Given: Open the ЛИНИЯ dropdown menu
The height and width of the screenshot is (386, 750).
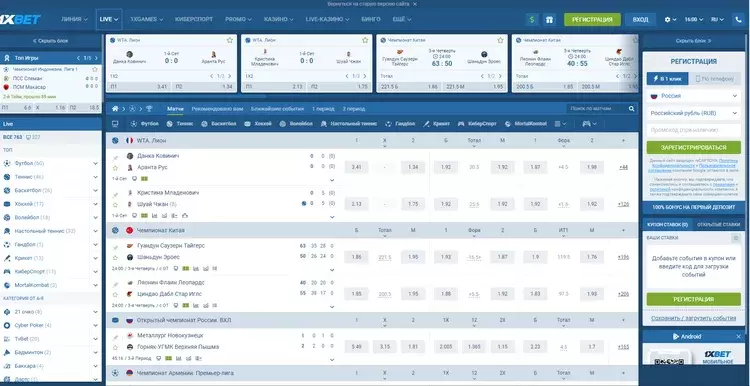Looking at the screenshot, I should pyautogui.click(x=74, y=20).
